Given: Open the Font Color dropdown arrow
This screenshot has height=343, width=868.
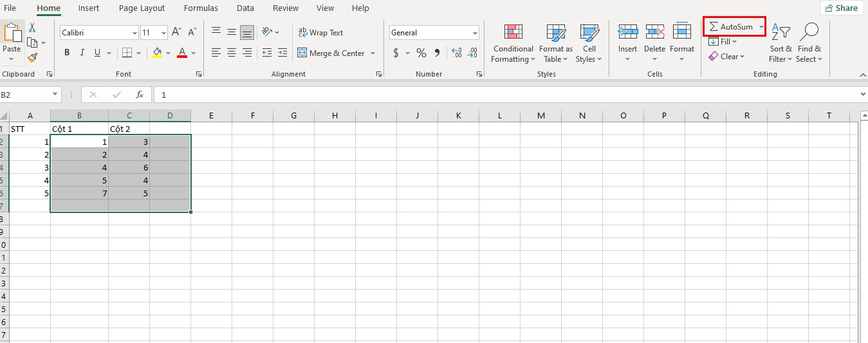Looking at the screenshot, I should pyautogui.click(x=194, y=53).
